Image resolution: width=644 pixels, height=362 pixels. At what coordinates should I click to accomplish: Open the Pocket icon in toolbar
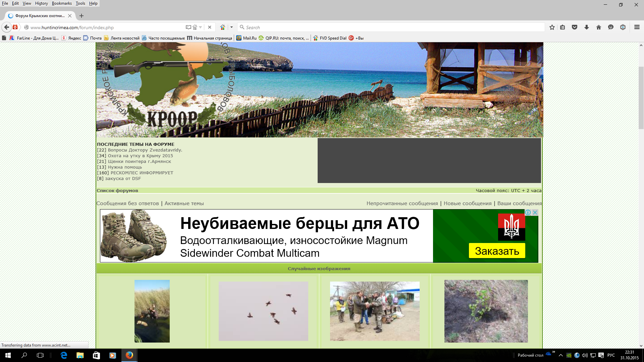(x=575, y=27)
